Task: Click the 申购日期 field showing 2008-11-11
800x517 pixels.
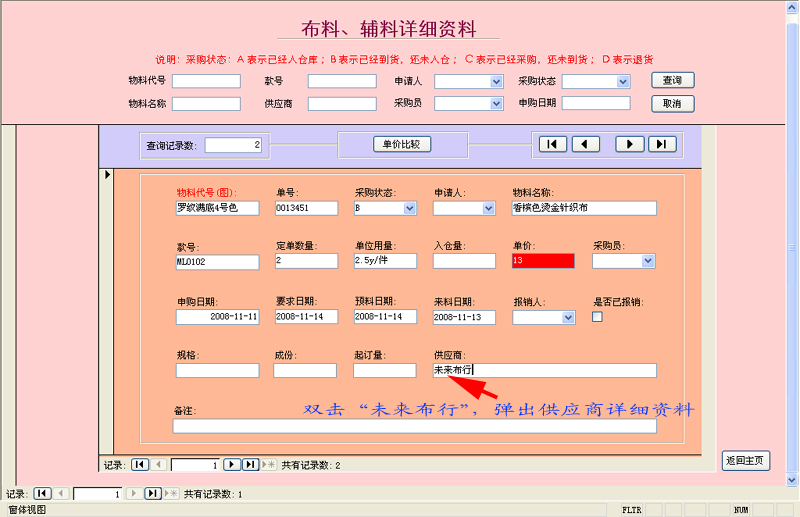Action: 217,317
